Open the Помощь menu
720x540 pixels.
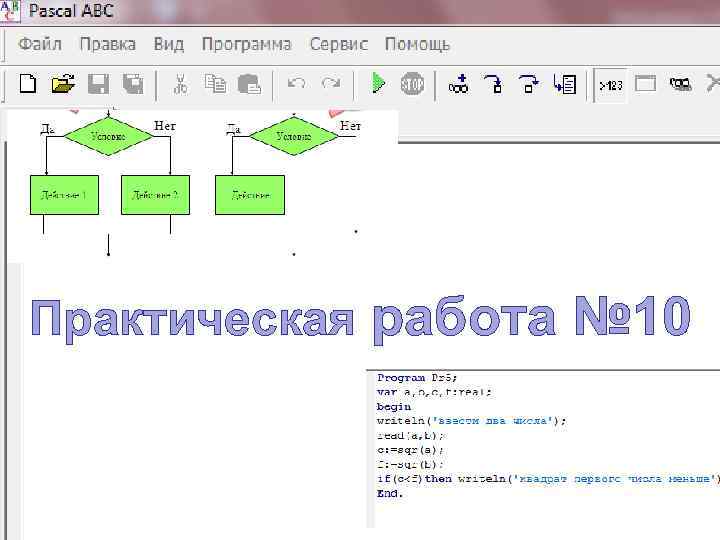[x=417, y=45]
